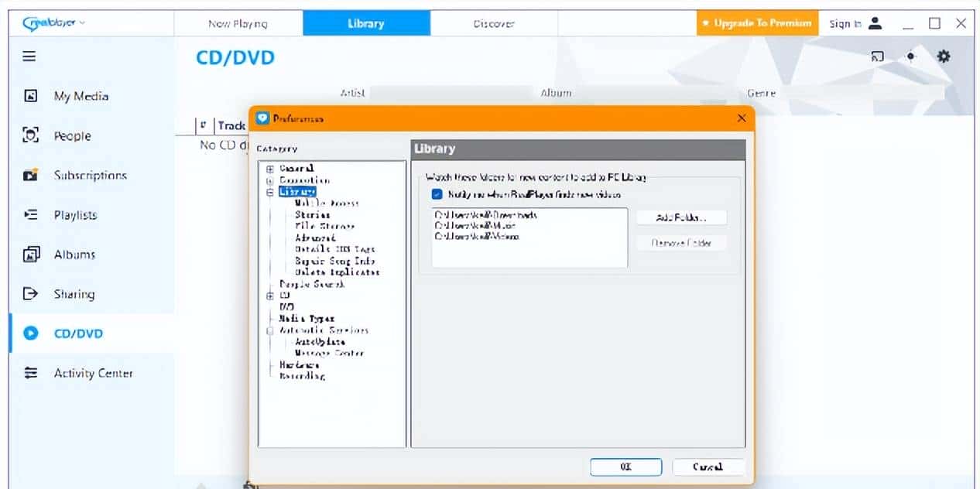980x489 pixels.
Task: Switch to the Library tab
Action: coord(366,23)
